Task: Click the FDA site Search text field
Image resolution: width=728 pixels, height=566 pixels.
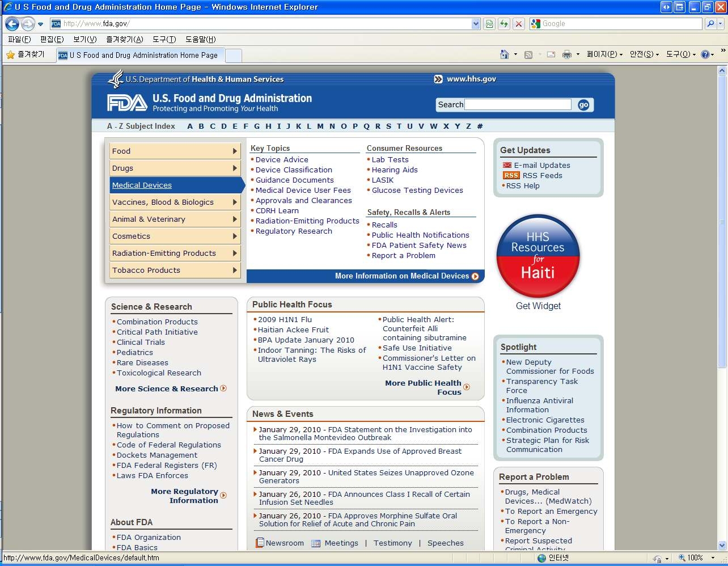Action: coord(518,104)
